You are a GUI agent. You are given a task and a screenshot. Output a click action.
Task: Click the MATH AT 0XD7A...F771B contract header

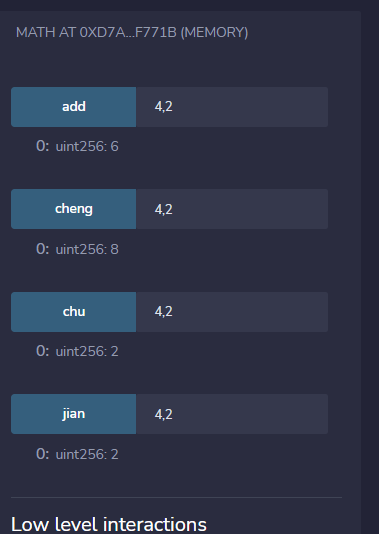[132, 33]
